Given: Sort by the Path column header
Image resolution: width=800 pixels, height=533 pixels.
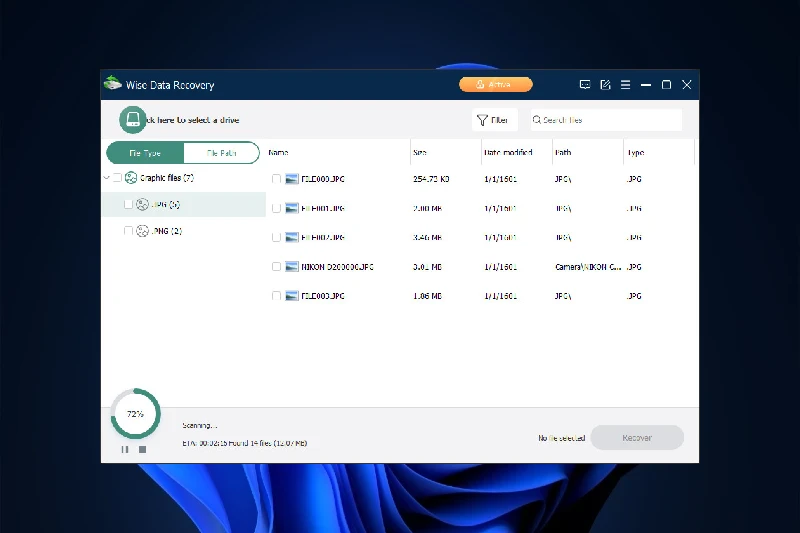Looking at the screenshot, I should pos(563,153).
